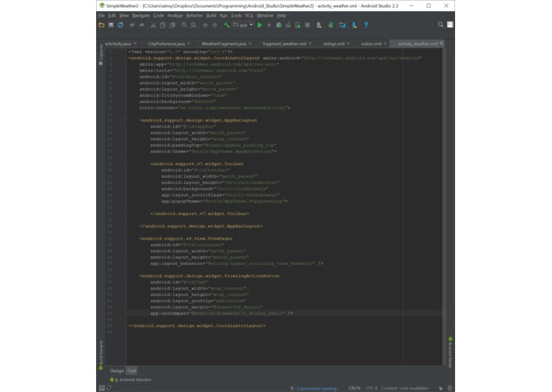Open the Refactor menu
The image size is (552, 392).
click(x=195, y=15)
